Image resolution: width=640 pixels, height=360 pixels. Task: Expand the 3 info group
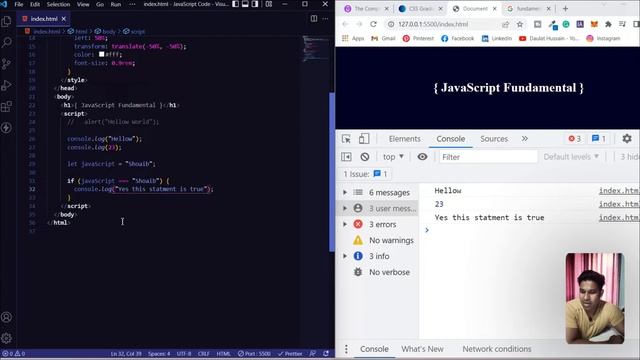[345, 256]
